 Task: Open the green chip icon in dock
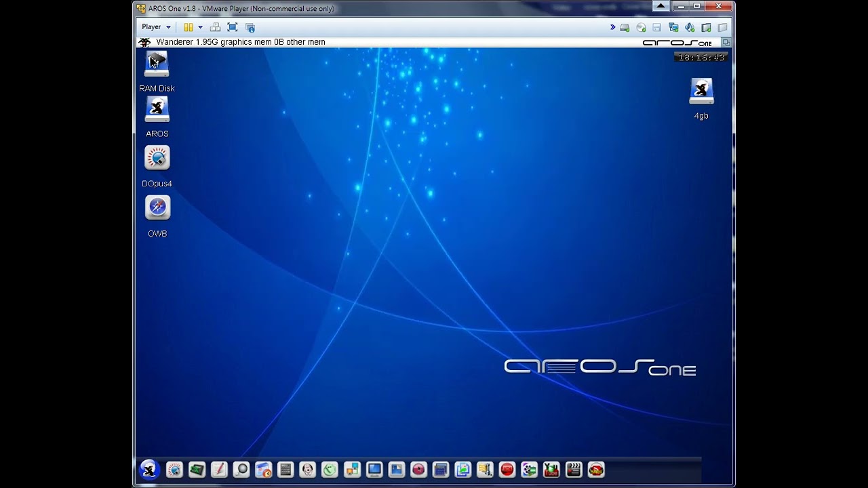pyautogui.click(x=197, y=469)
